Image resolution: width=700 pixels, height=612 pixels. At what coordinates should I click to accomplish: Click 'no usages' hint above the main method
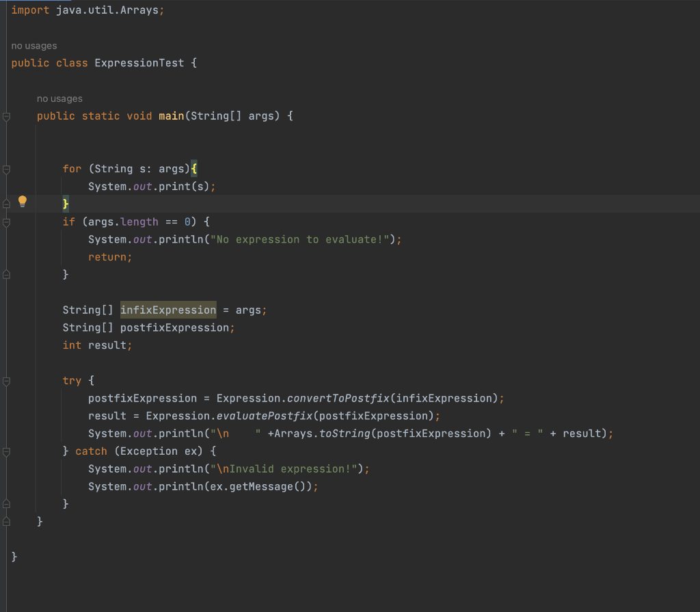(x=59, y=98)
